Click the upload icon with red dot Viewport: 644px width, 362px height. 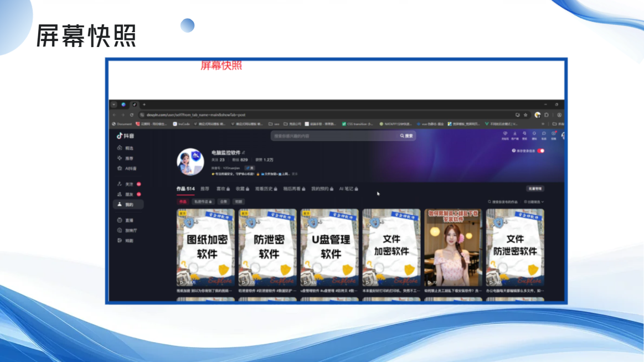coord(554,133)
